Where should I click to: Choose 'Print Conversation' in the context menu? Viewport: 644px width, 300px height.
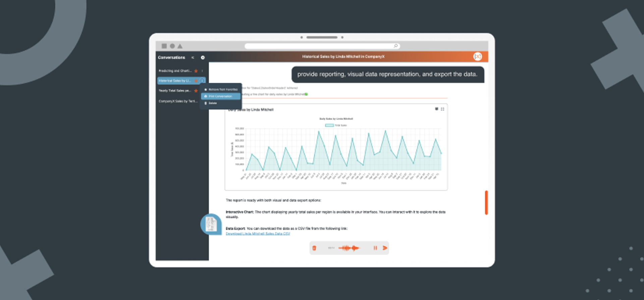[221, 96]
